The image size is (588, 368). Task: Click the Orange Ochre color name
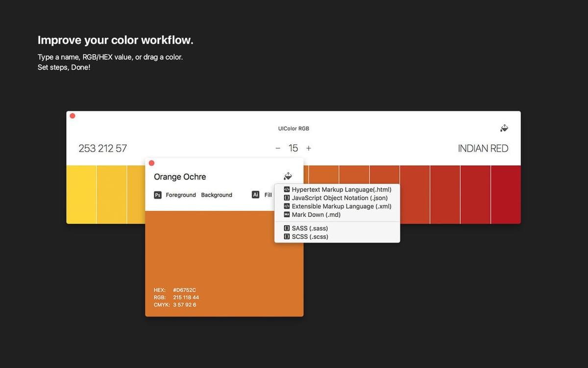180,177
